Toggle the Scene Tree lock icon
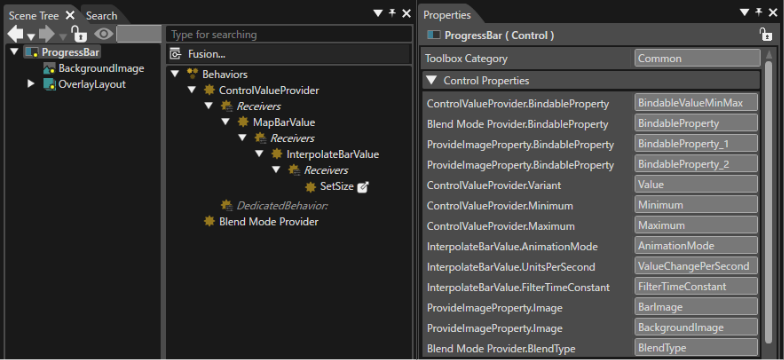The height and width of the screenshot is (360, 784). tap(79, 34)
